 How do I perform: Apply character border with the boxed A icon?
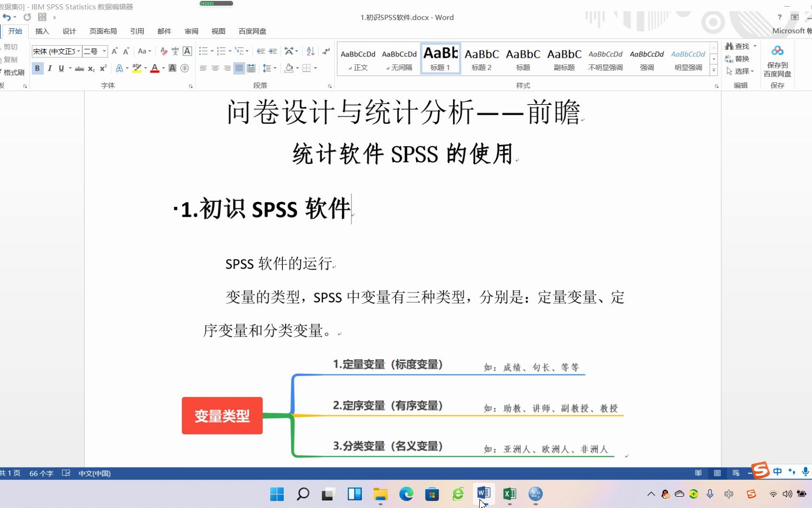pyautogui.click(x=187, y=51)
